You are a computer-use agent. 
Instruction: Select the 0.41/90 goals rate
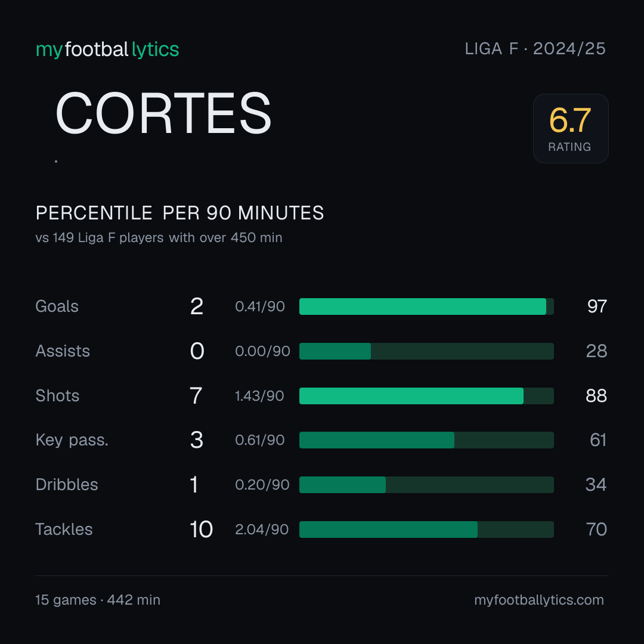260,306
